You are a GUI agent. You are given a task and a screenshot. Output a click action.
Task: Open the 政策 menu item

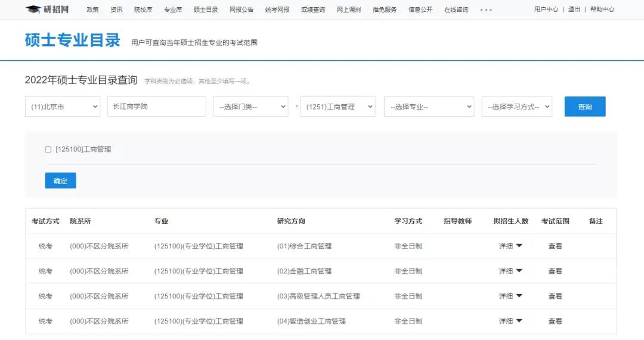[93, 10]
